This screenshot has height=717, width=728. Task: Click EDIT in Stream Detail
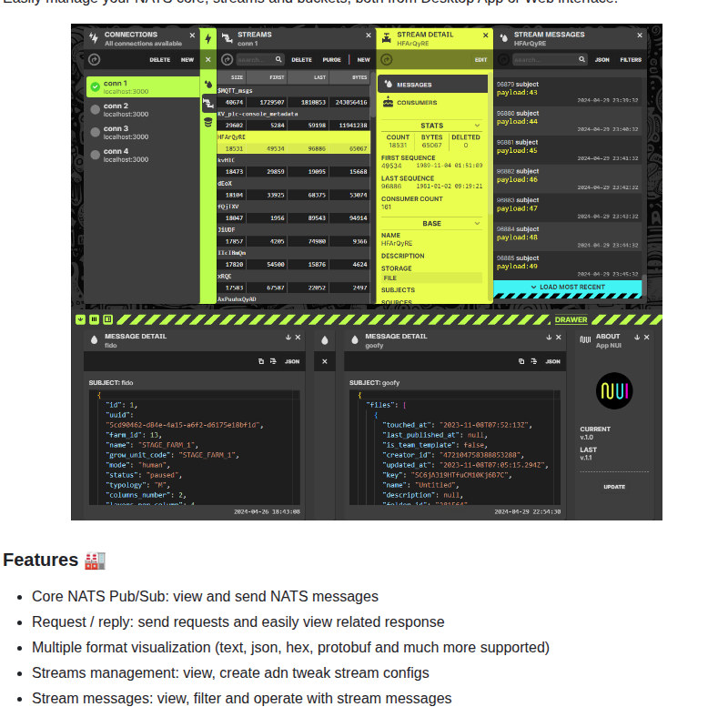click(x=480, y=59)
